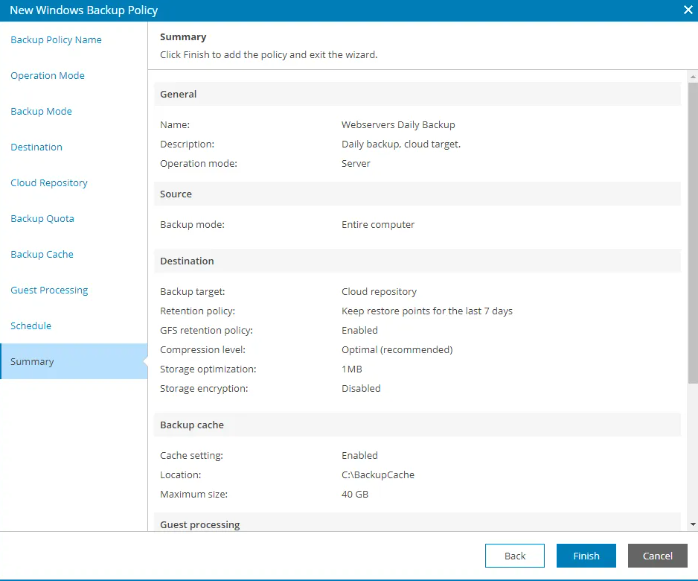Navigate to Backup Quota step
Image resolution: width=698 pixels, height=581 pixels.
point(42,219)
